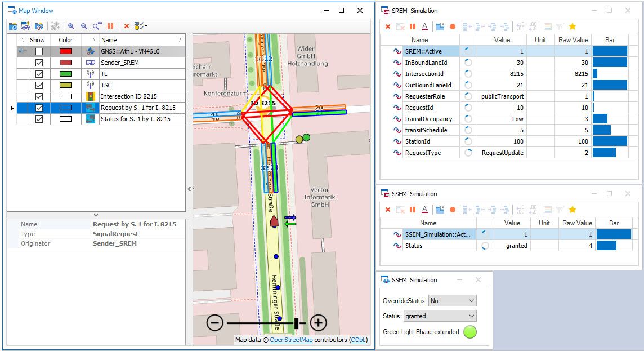
Task: Click the satellite icon of GNSS::Ath1 row
Action: 91,51
